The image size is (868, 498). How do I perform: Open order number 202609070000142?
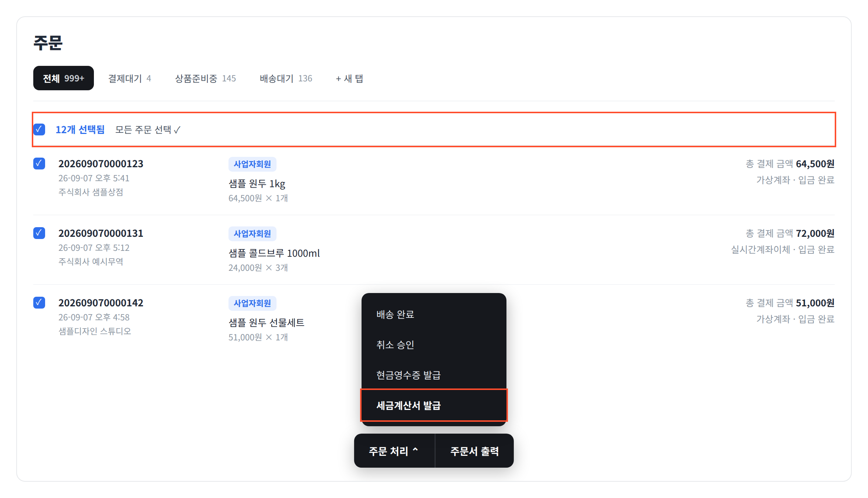click(101, 303)
